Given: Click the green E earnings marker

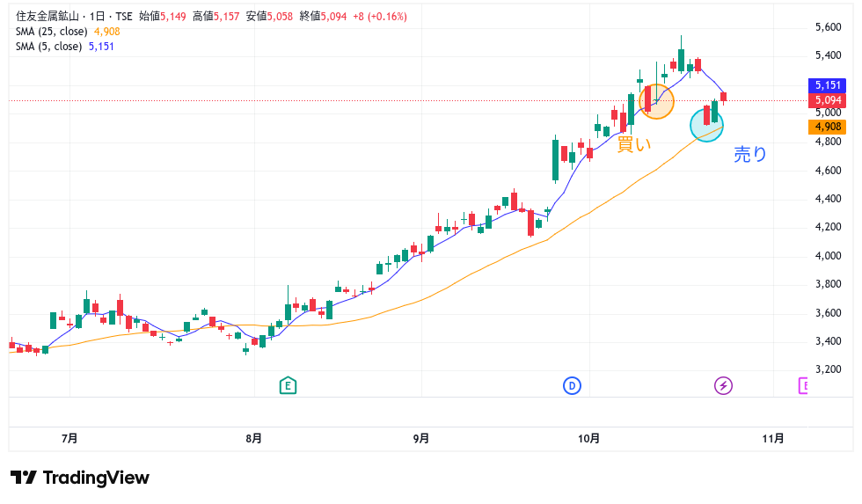Looking at the screenshot, I should tap(287, 385).
